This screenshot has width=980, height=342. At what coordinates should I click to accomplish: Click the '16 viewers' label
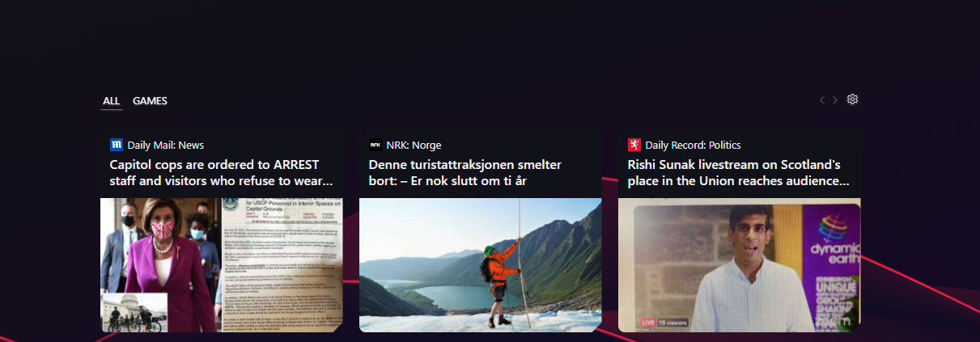[672, 322]
